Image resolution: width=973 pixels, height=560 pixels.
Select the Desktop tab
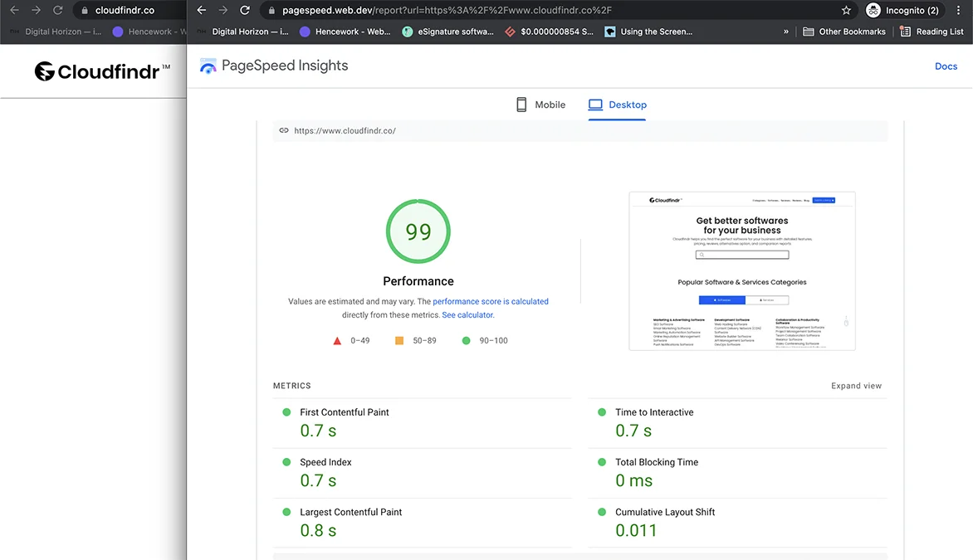(x=618, y=105)
